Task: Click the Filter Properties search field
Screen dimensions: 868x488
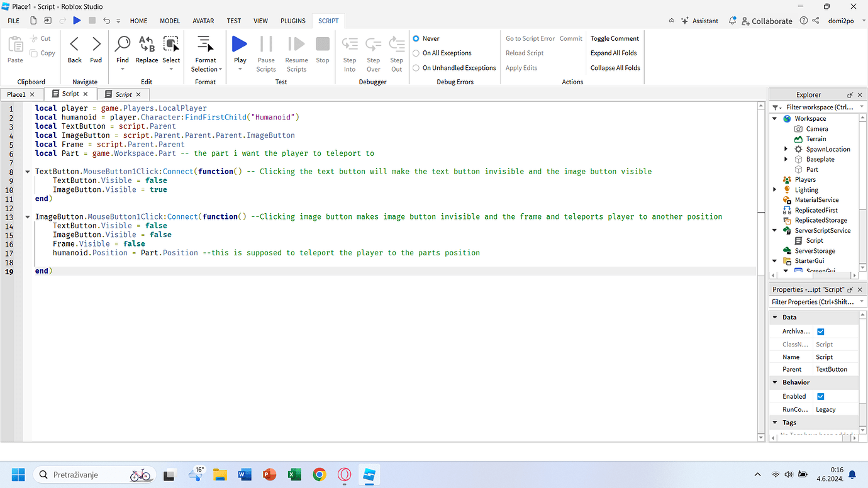Action: 818,302
